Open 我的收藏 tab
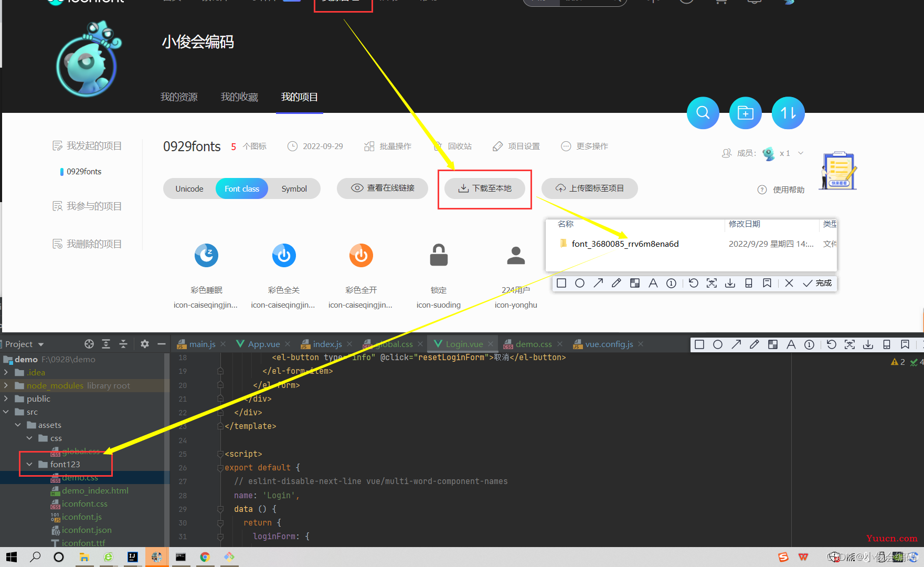Image resolution: width=924 pixels, height=567 pixels. point(239,97)
